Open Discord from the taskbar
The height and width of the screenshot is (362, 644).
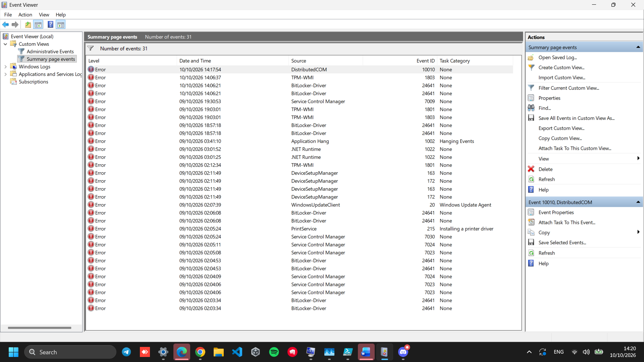(x=403, y=352)
